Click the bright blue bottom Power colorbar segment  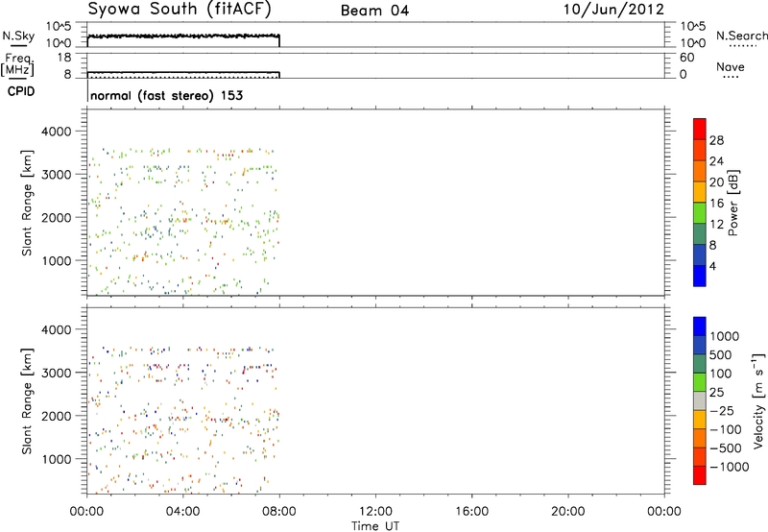click(x=700, y=276)
